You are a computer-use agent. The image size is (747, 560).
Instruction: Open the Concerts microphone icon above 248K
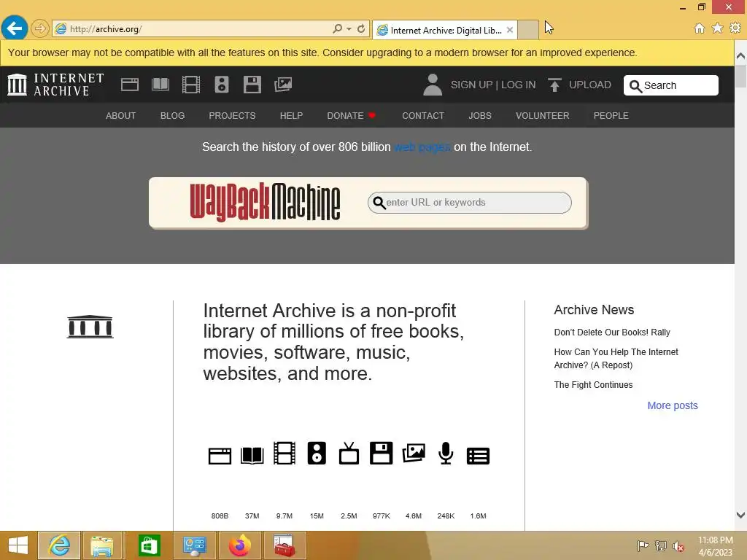pos(446,453)
